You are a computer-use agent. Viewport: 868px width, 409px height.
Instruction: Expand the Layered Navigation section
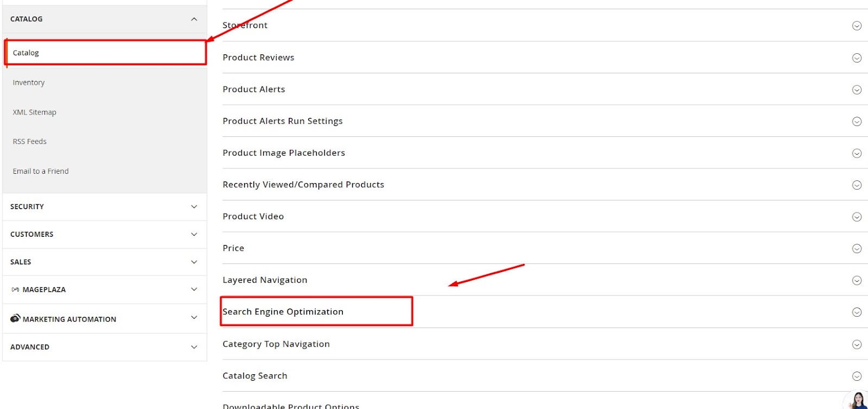857,280
